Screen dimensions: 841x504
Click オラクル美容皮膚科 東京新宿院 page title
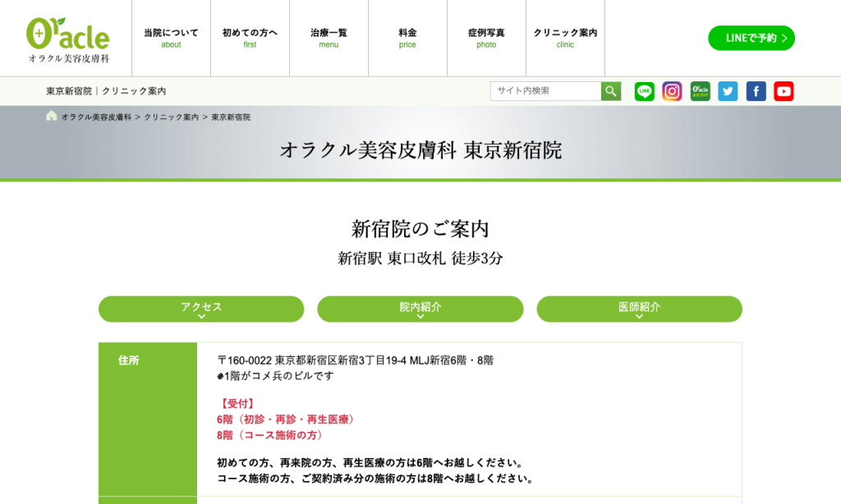click(x=420, y=150)
